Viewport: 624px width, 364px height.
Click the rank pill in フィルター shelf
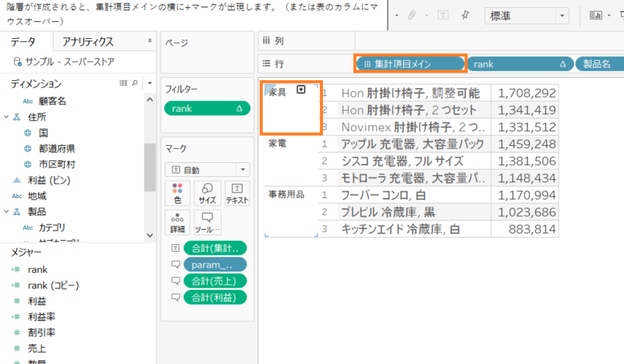click(x=207, y=108)
